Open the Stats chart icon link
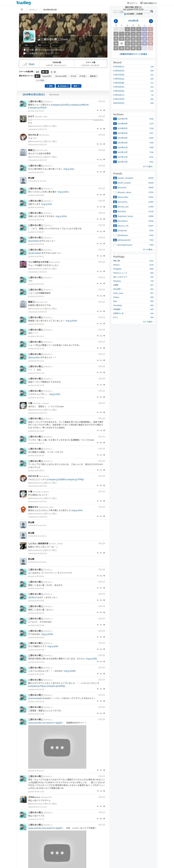 pos(25,64)
